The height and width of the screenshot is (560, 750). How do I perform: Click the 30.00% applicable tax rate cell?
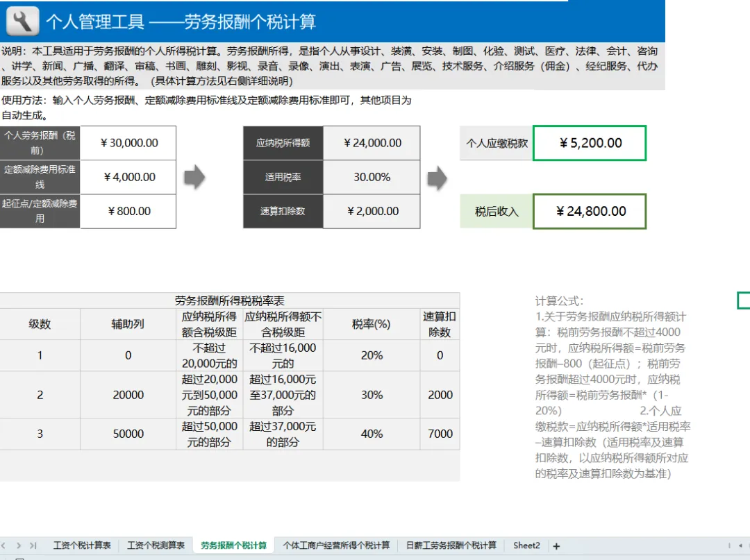coord(372,177)
